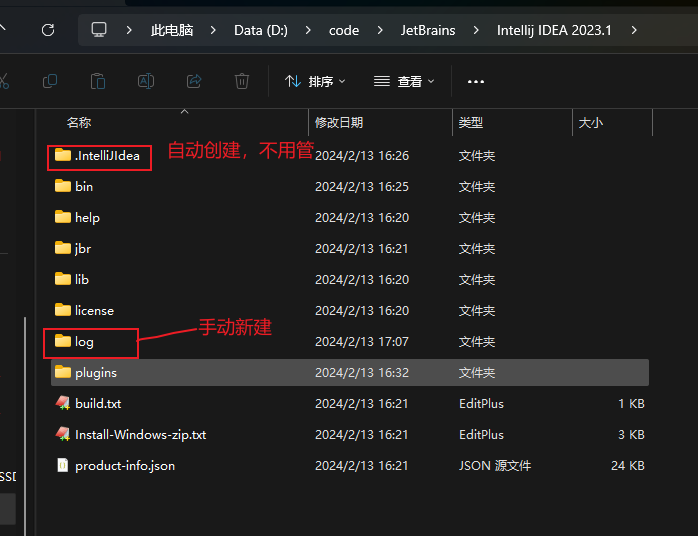Click 文件夹 type of bin row
The image size is (698, 536).
pos(477,187)
